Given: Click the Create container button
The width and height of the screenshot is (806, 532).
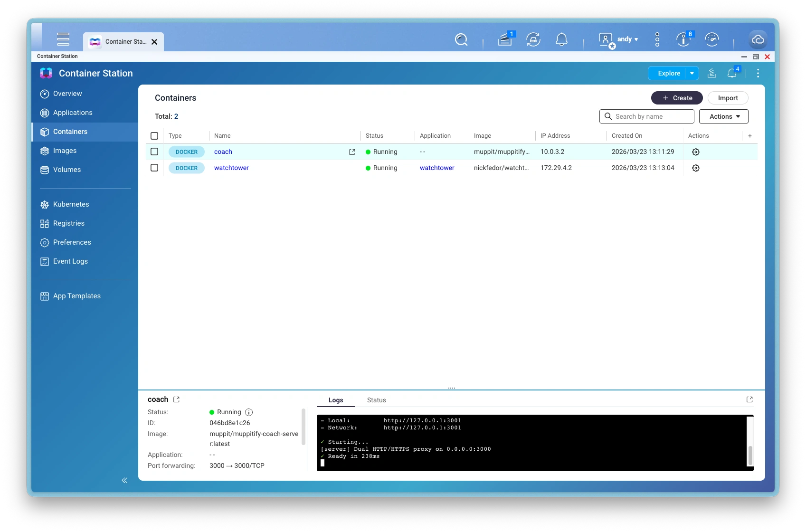Looking at the screenshot, I should click(676, 98).
